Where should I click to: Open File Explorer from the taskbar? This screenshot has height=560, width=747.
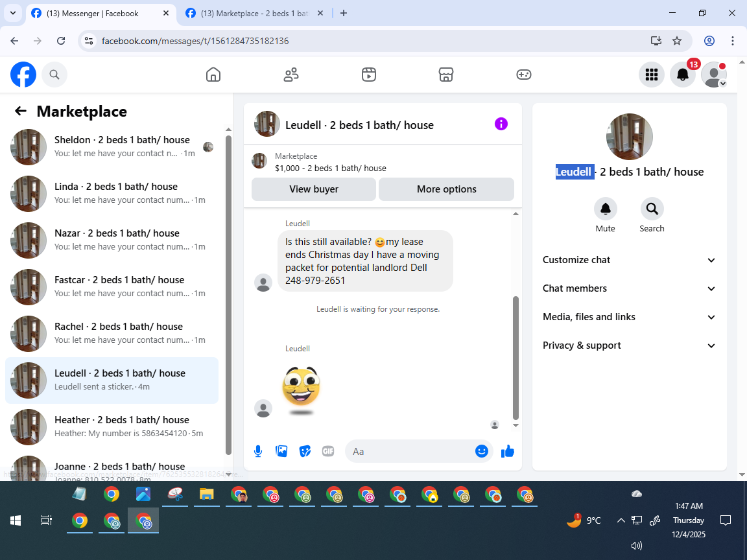tap(206, 495)
